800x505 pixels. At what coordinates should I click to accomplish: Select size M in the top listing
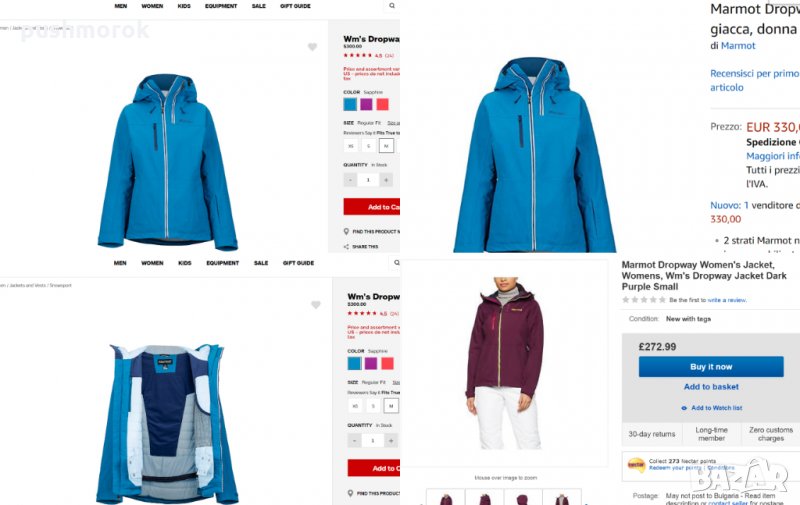pyautogui.click(x=386, y=146)
